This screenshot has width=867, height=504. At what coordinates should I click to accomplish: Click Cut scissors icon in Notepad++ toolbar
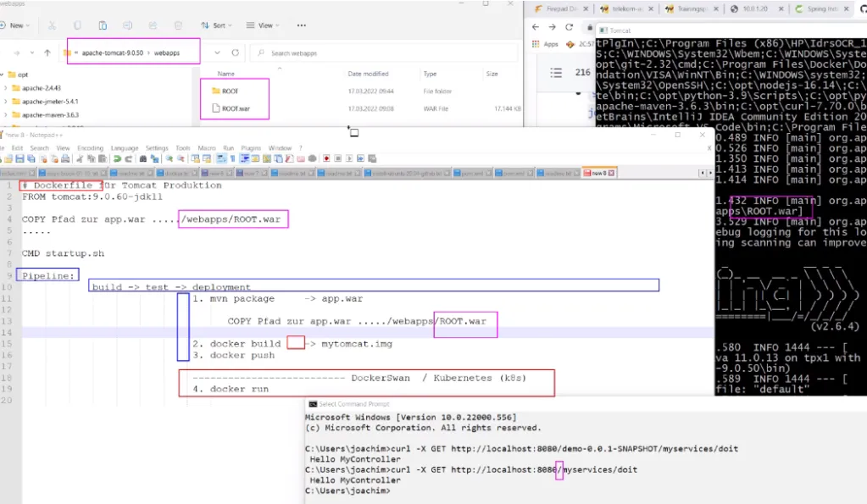coord(80,158)
